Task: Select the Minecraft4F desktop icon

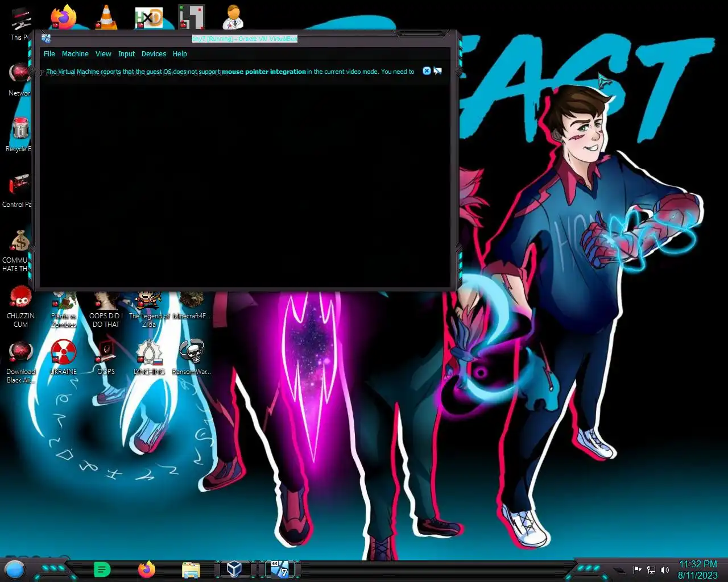Action: point(191,307)
